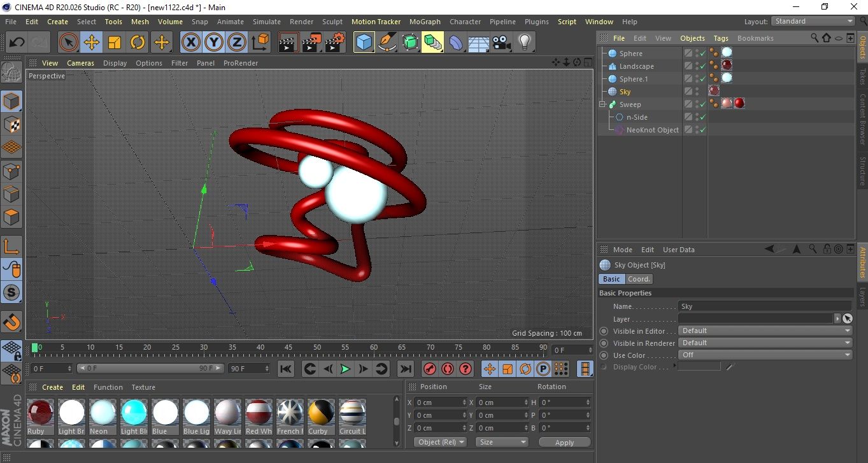This screenshot has height=463, width=868.
Task: Toggle Autokeying
Action: [448, 369]
